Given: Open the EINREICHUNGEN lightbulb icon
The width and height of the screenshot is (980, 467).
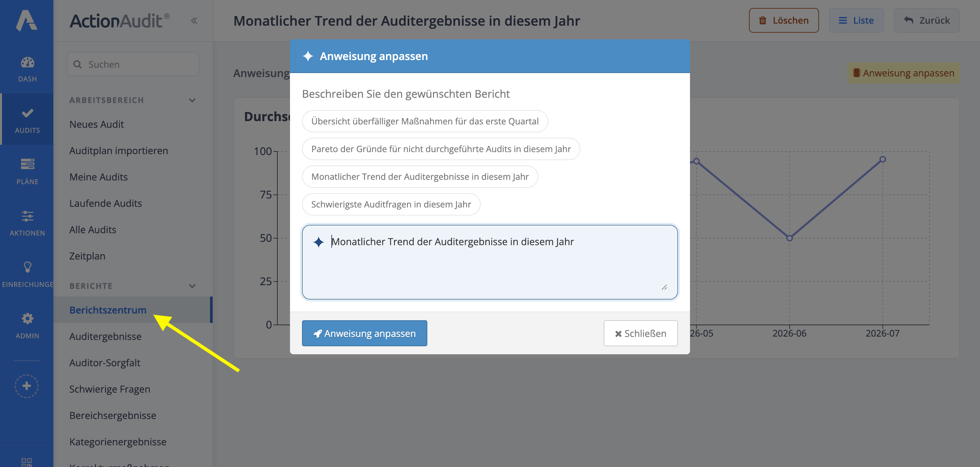Looking at the screenshot, I should (x=27, y=267).
